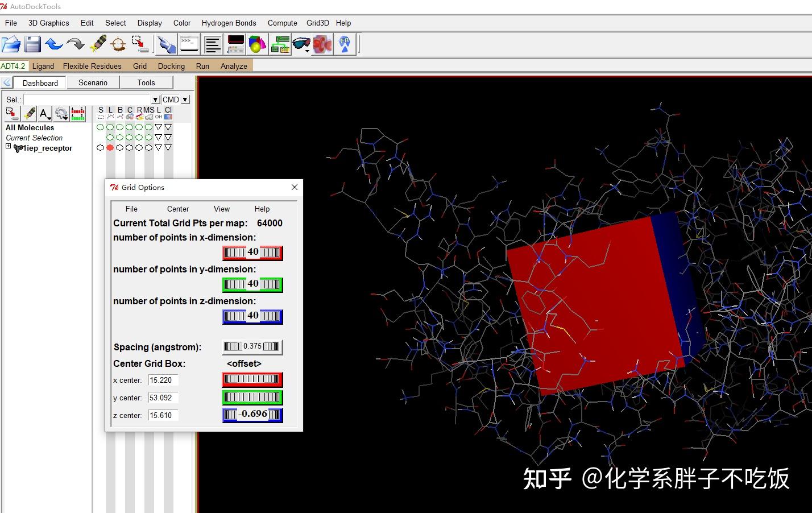This screenshot has width=812, height=513.
Task: Switch to the Scenario panel
Action: pos(93,82)
